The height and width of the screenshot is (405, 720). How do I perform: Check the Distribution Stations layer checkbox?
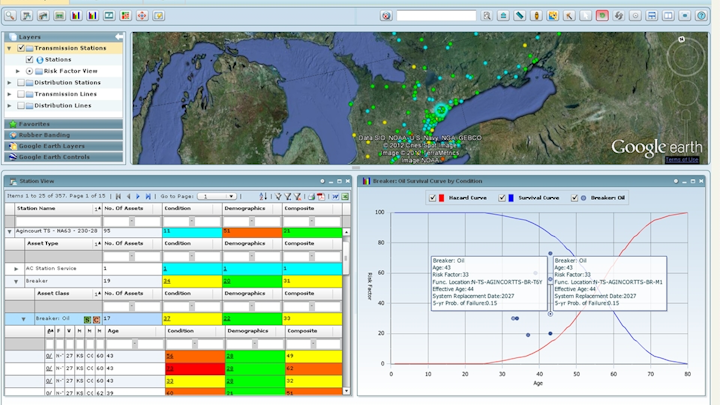pyautogui.click(x=21, y=82)
